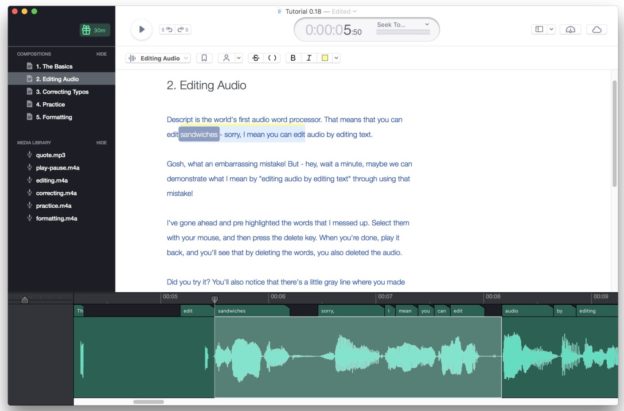This screenshot has width=624, height=411.
Task: Click the selected waveform region in timeline
Action: (358, 357)
